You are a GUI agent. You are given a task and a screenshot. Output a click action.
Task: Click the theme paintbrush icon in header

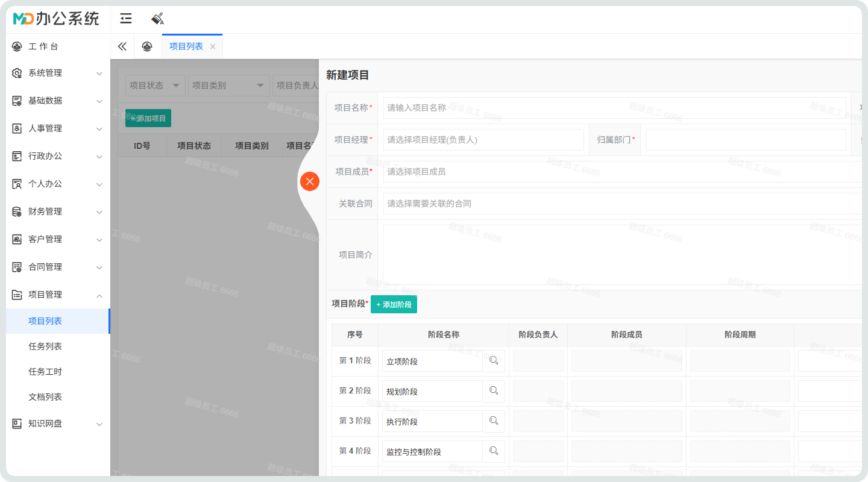click(157, 19)
